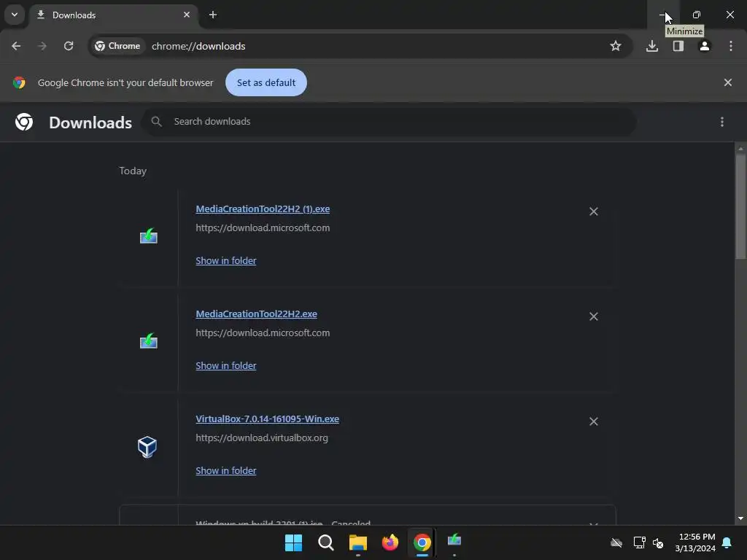The image size is (747, 560).
Task: Open the tab search dropdown arrow
Action: (15, 15)
